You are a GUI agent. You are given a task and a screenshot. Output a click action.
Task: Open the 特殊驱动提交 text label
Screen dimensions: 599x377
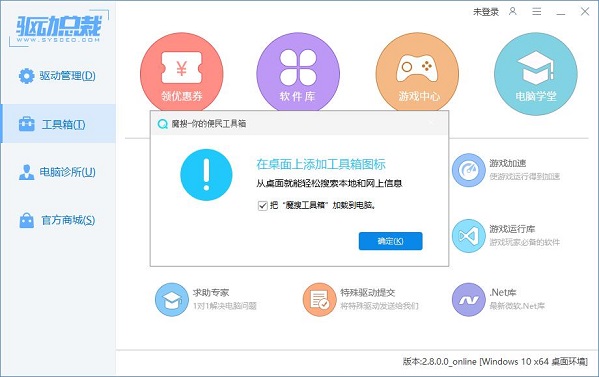click(x=368, y=293)
